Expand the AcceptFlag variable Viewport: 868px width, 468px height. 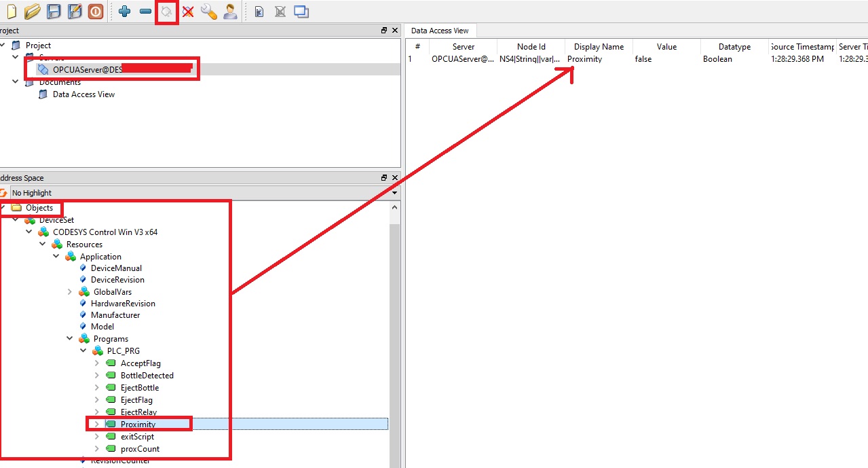click(x=97, y=363)
